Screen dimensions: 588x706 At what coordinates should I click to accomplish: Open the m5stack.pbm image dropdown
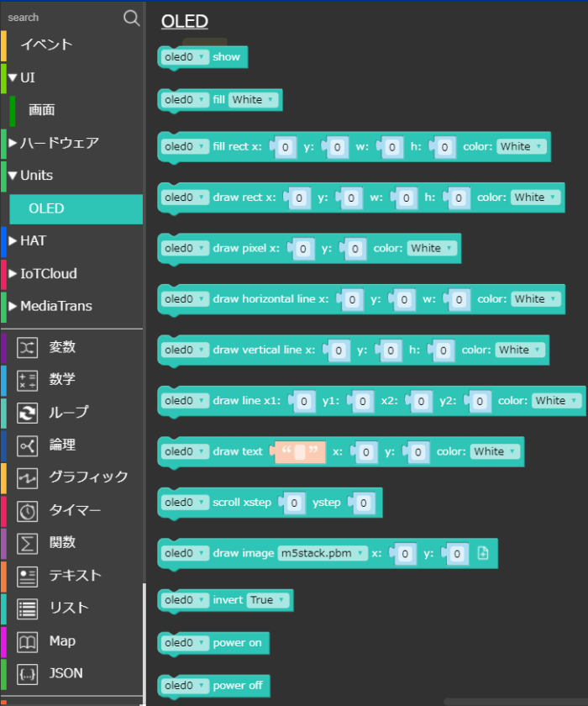323,553
